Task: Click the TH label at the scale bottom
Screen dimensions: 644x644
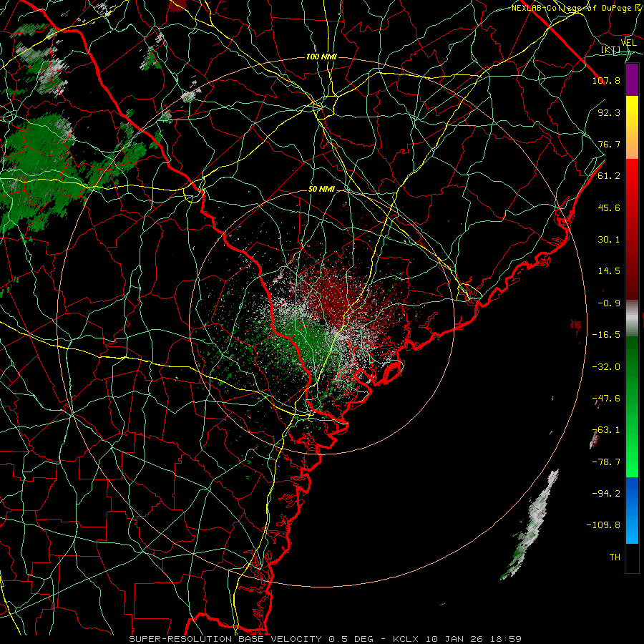Action: [x=615, y=557]
